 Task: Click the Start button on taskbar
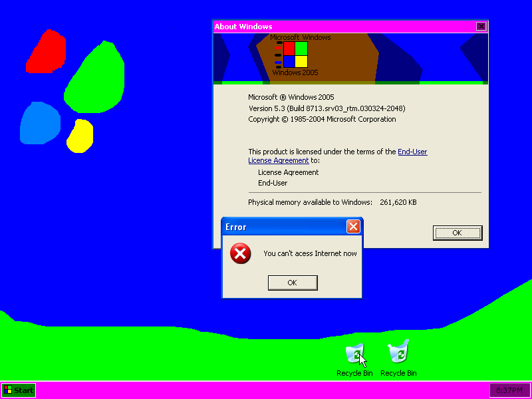pos(18,390)
